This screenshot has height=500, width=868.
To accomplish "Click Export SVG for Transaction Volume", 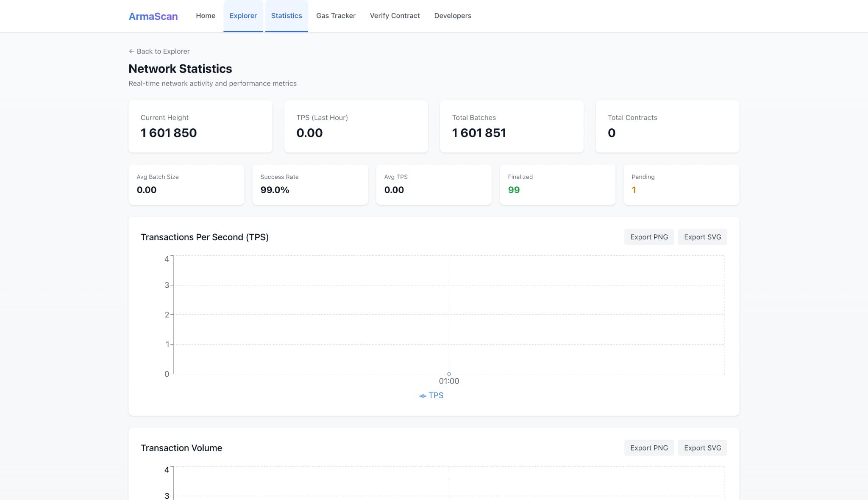I will coord(702,447).
